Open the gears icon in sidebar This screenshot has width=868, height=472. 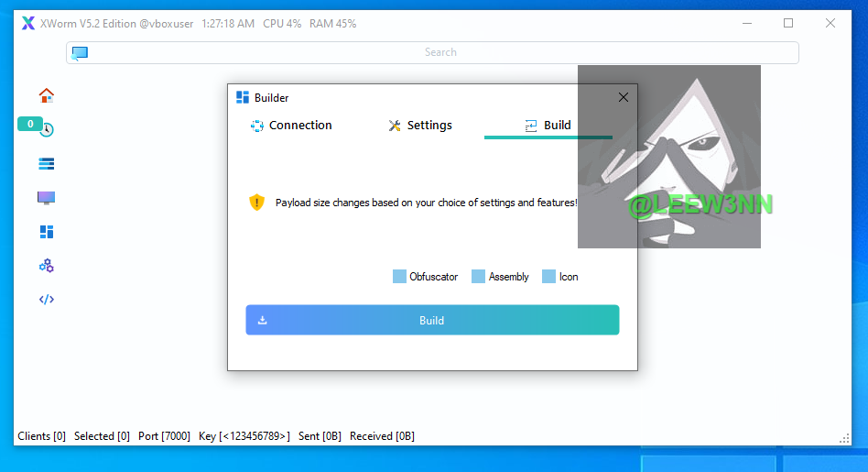pos(47,266)
